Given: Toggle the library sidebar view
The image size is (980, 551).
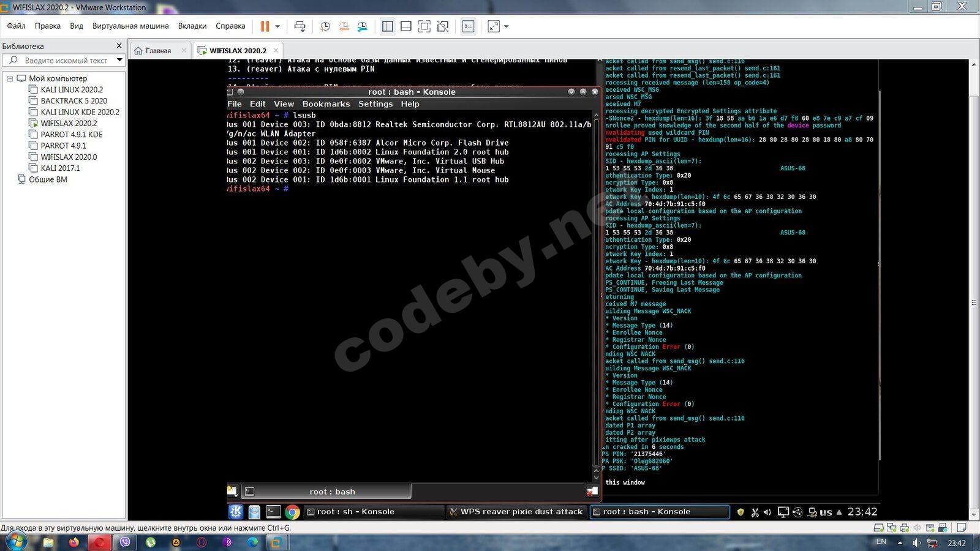Looking at the screenshot, I should coord(387,26).
